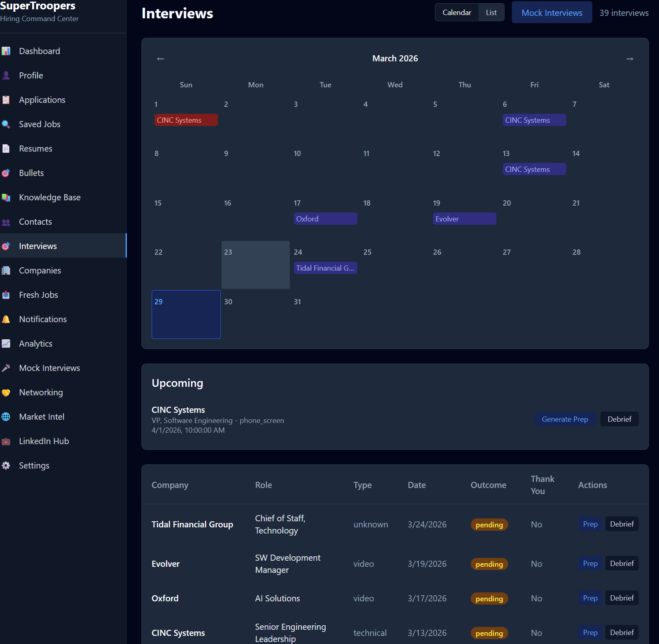
Task: Advance the calendar to April 2026
Action: tap(629, 59)
